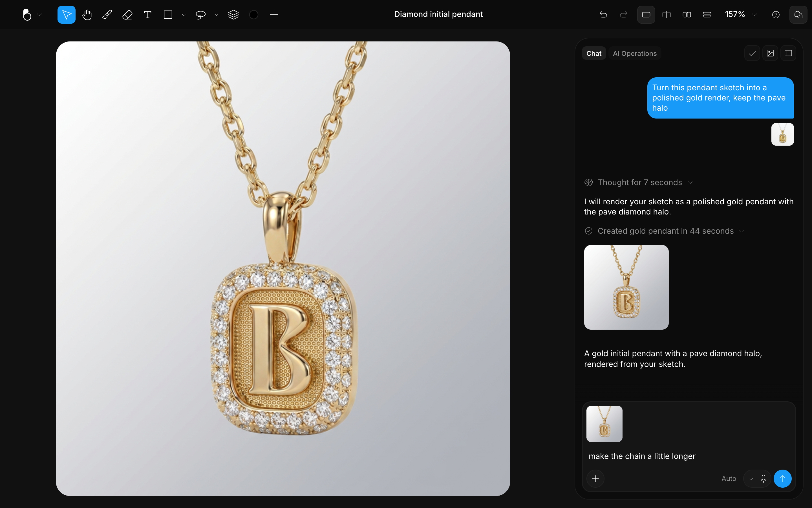Select the eraser tool
This screenshot has height=508, width=812.
[x=127, y=15]
